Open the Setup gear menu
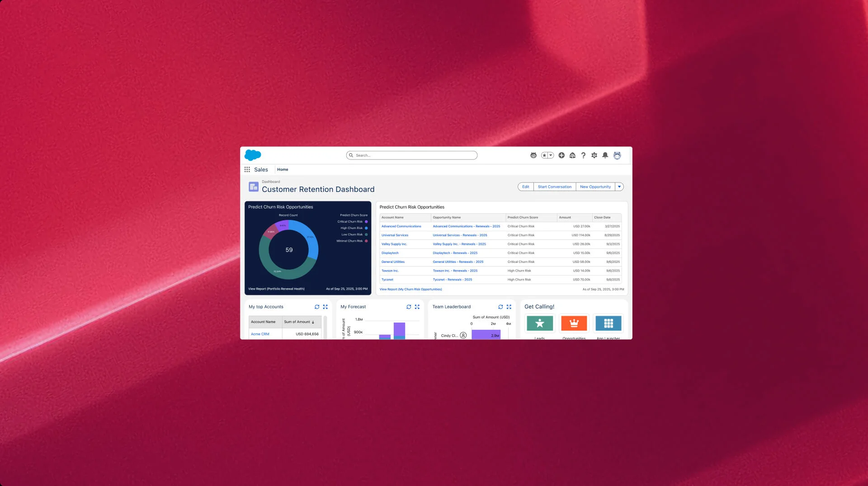The width and height of the screenshot is (868, 486). 594,155
